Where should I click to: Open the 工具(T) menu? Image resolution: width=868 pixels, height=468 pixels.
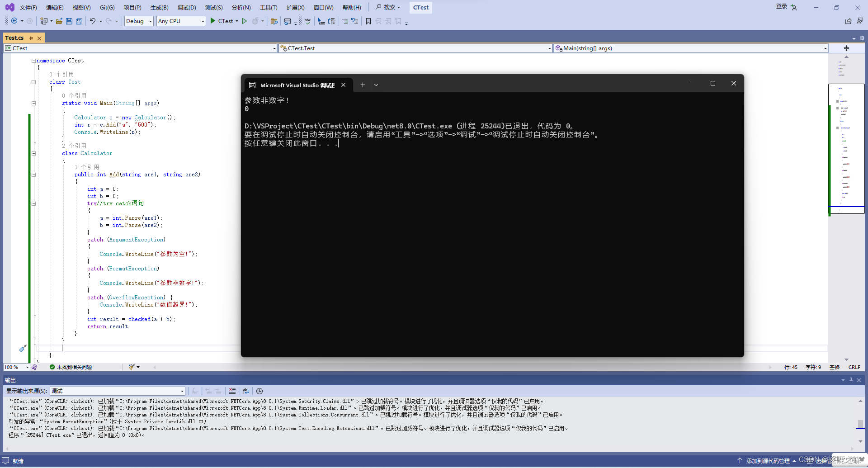pyautogui.click(x=269, y=7)
